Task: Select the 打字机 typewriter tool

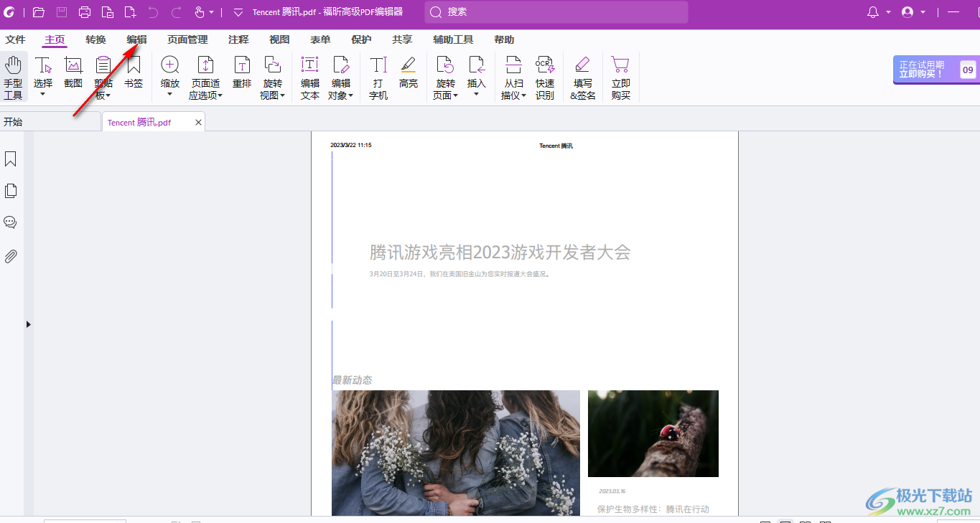Action: (x=378, y=78)
